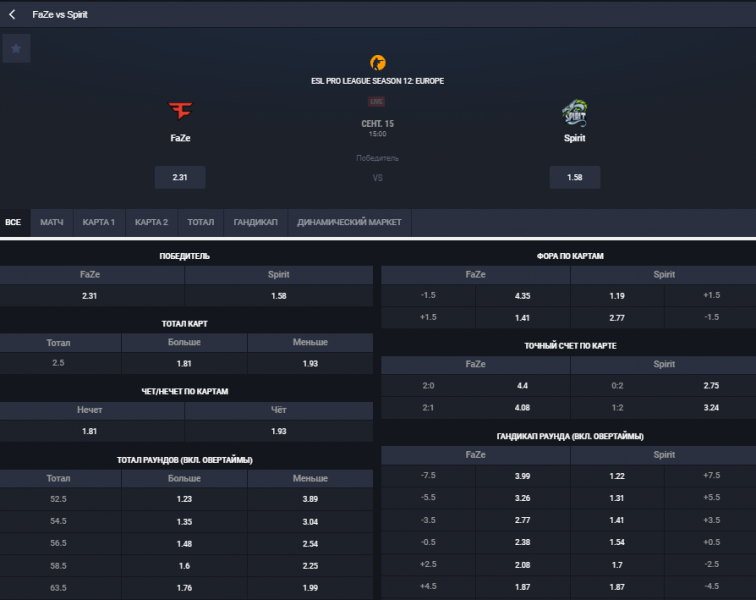Viewport: 756px width, 600px height.
Task: Click the ЧЕТ/НЕЧЕТ ПО КАРТАМ header
Action: coord(185,391)
